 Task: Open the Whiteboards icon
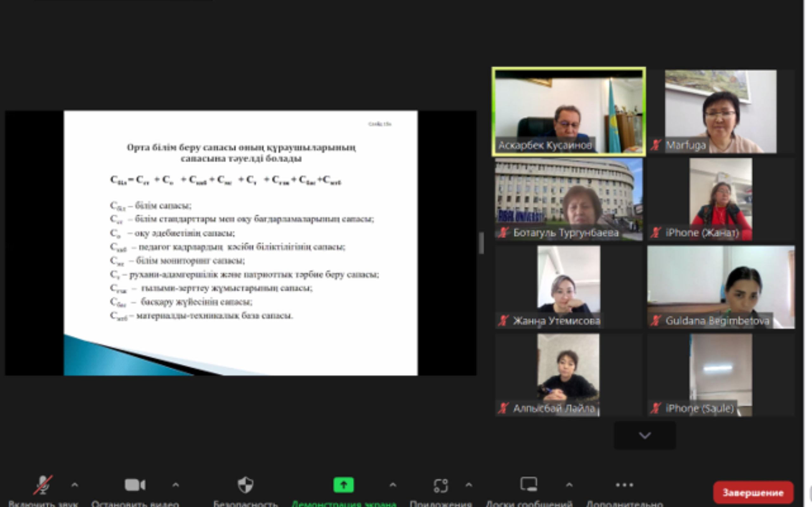point(528,484)
